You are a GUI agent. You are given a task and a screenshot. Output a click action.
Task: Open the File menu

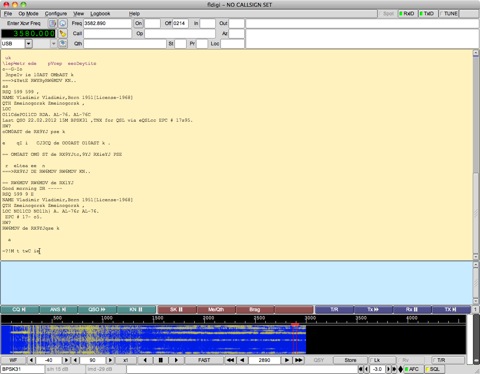pyautogui.click(x=8, y=14)
